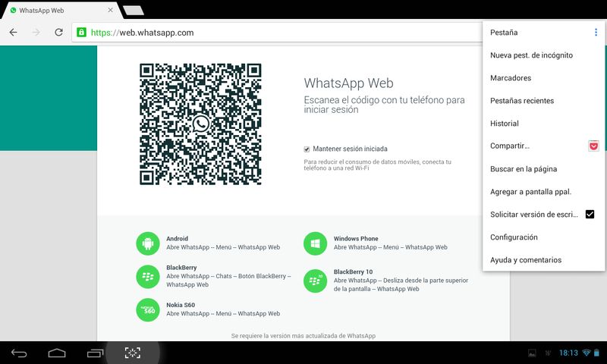
Task: Open Marcadores from the menu
Action: (543, 78)
